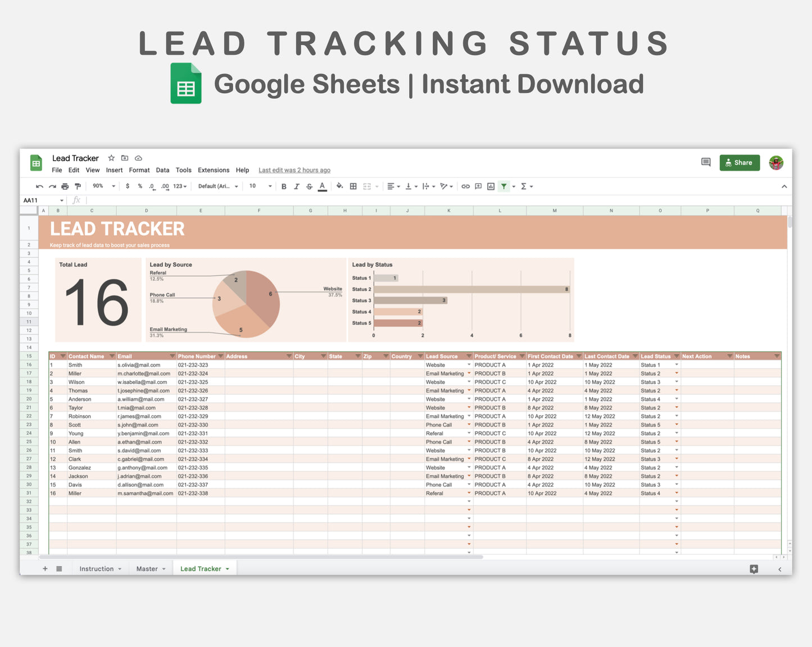Open the Lead Source dropdown for Smith
The image size is (812, 647).
469,364
